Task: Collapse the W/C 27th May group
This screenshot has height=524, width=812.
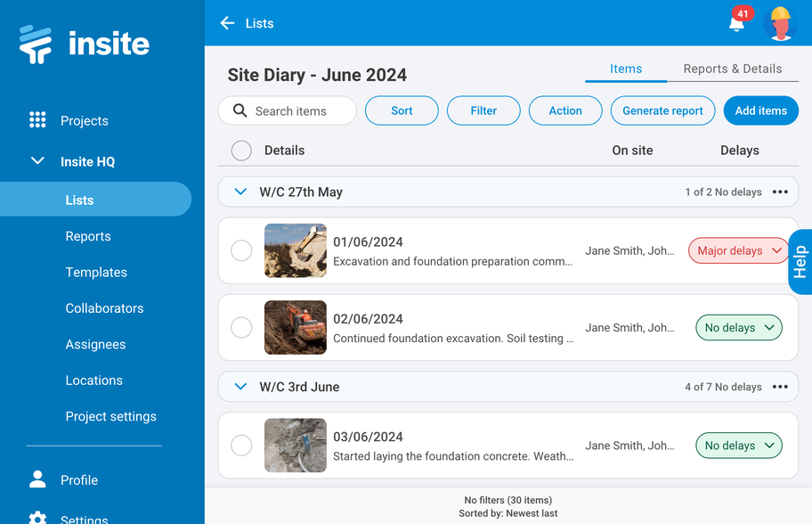Action: coord(240,192)
